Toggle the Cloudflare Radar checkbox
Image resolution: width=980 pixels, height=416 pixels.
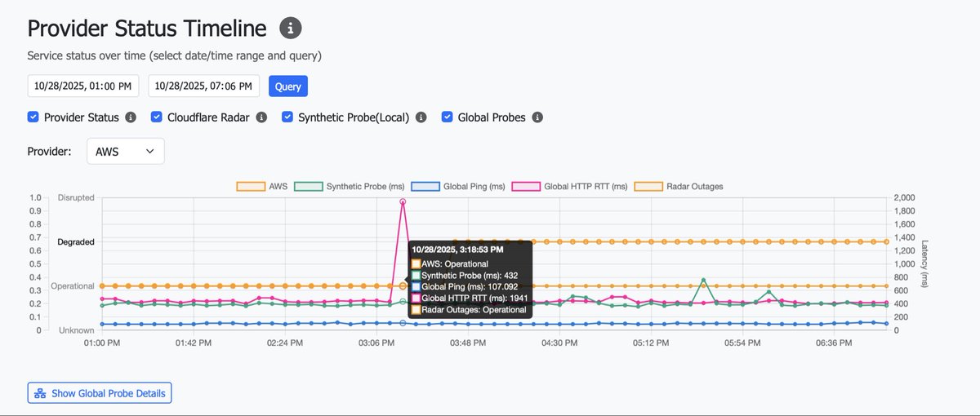point(156,117)
